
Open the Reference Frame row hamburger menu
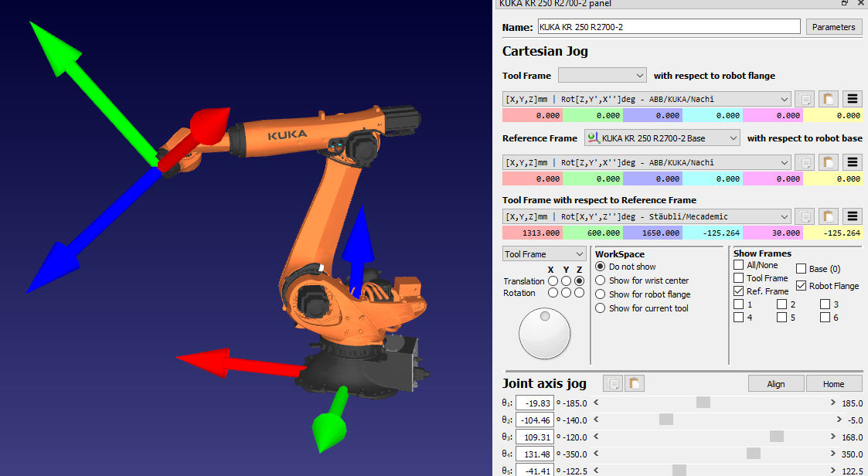coord(853,163)
